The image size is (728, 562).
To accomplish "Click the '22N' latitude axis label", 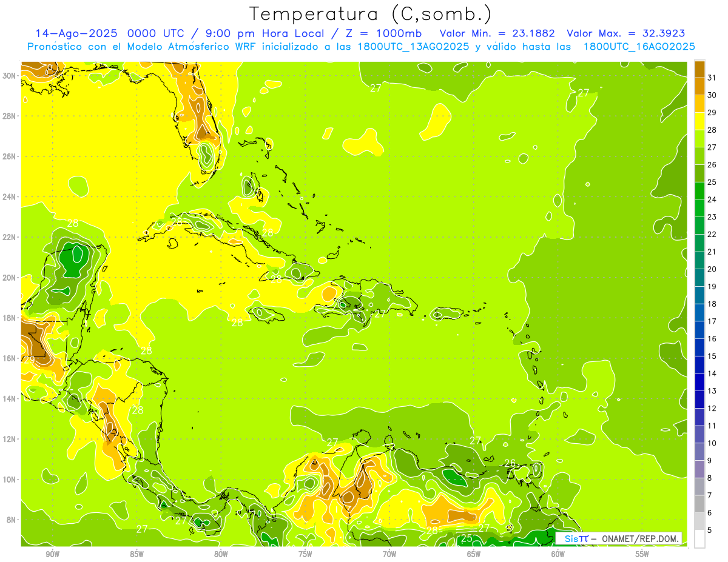I will click(10, 237).
